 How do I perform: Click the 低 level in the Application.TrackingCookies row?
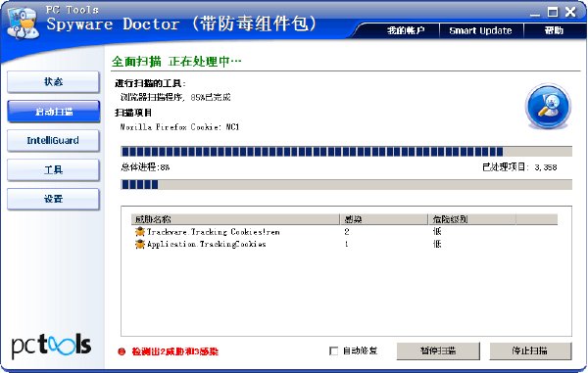437,244
